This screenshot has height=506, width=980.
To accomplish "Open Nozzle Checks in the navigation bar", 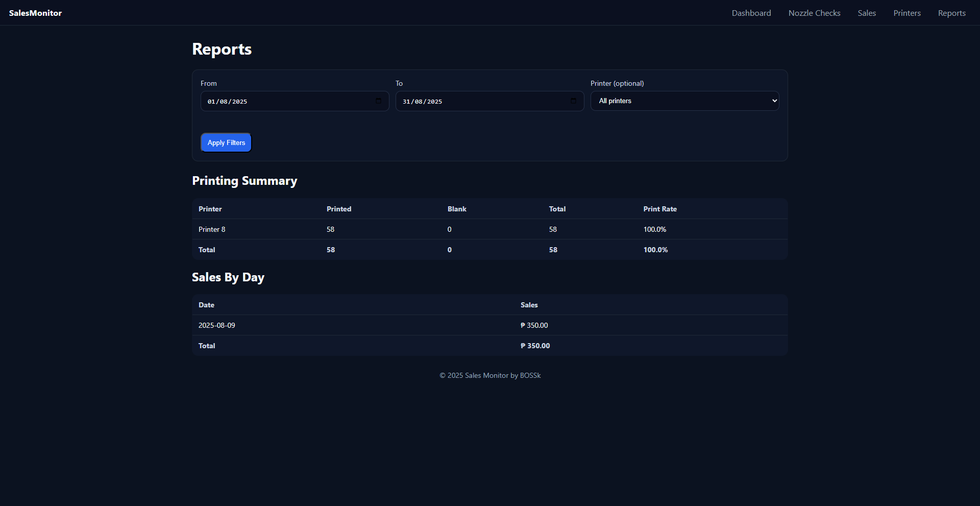I will click(814, 13).
